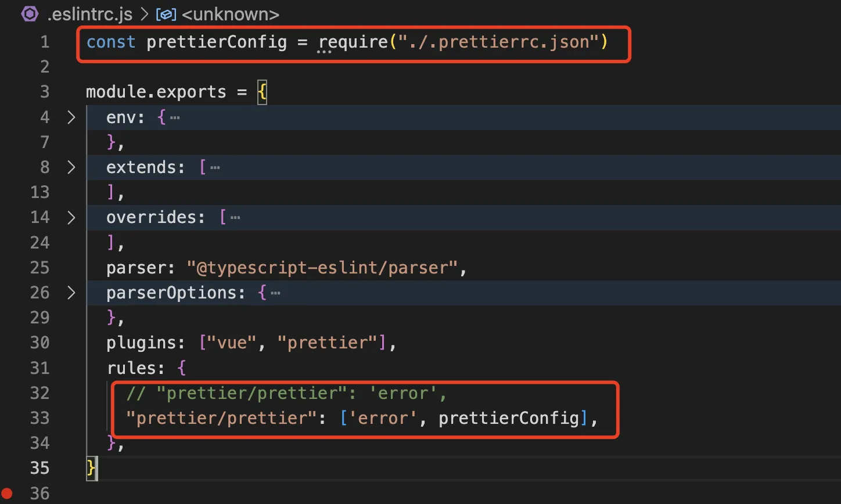This screenshot has width=841, height=504.
Task: Expand the folded env block
Action: point(71,117)
